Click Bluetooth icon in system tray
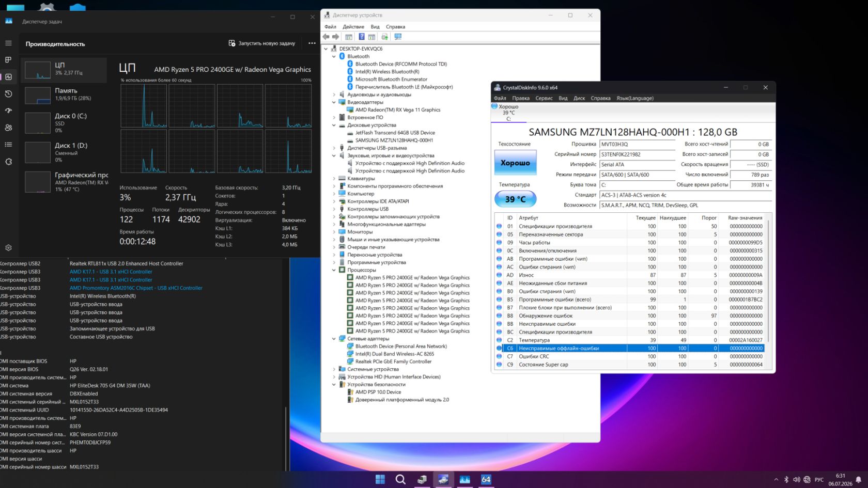The height and width of the screenshot is (488, 868). coord(786,480)
